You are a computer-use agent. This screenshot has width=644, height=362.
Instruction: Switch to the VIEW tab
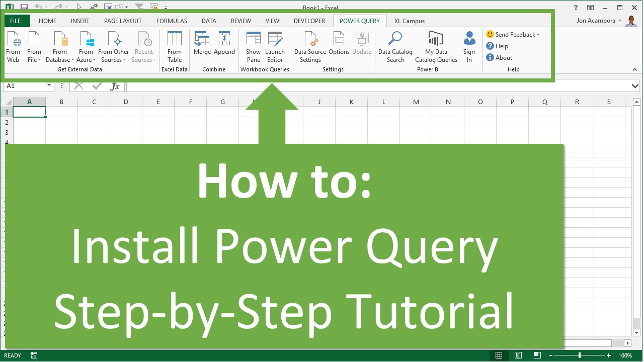click(272, 21)
